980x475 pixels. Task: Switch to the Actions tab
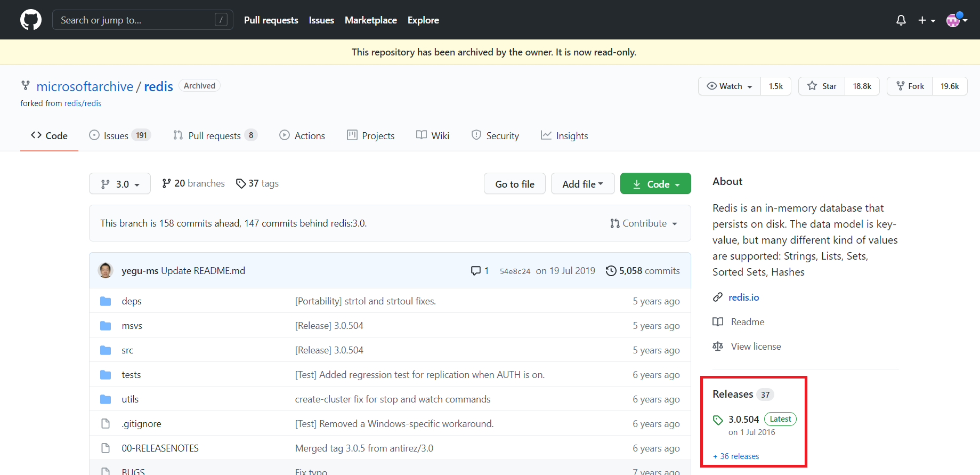click(302, 135)
